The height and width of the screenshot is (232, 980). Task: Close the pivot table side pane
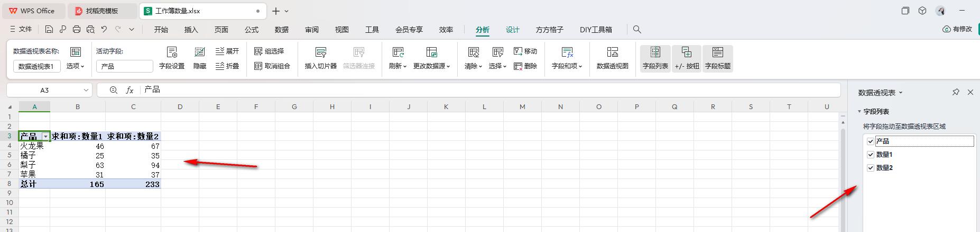coord(970,92)
